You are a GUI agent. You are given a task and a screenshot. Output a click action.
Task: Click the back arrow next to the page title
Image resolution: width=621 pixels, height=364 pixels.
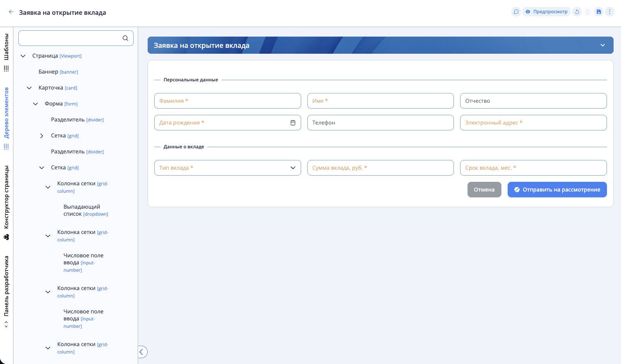tap(11, 12)
